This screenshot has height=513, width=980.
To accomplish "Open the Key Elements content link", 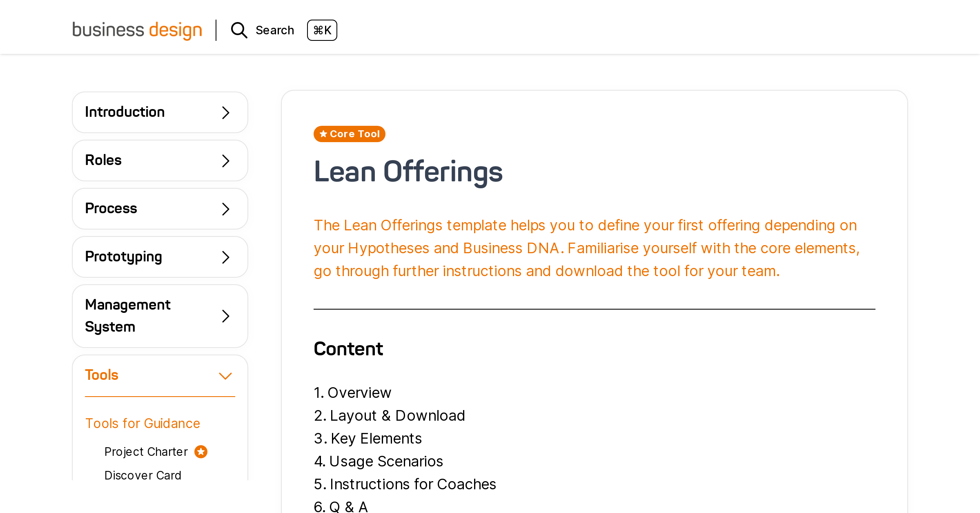I will [368, 438].
